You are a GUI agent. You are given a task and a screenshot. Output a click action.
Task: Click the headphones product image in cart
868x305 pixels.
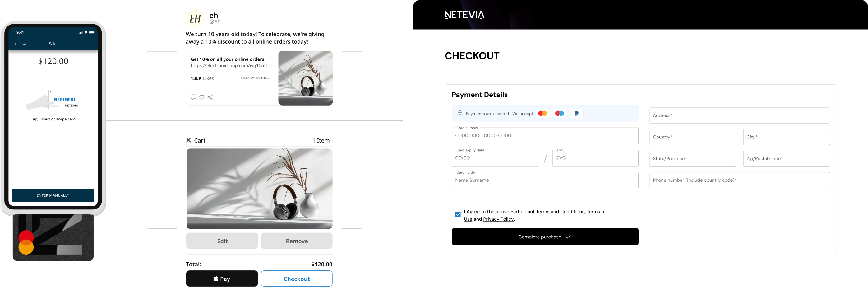259,189
